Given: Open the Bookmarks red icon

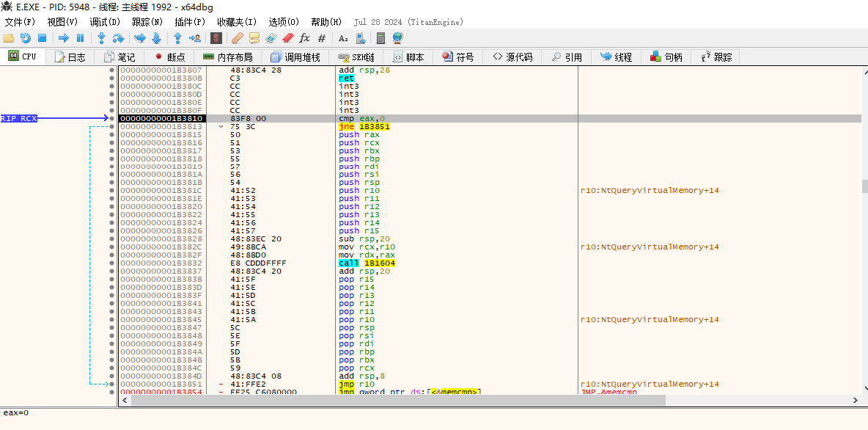Looking at the screenshot, I should coord(287,38).
